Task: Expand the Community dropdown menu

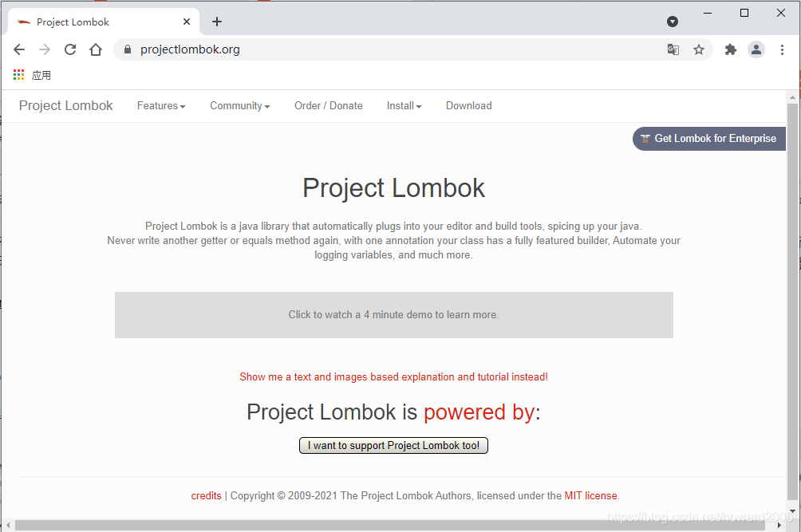Action: coord(239,106)
